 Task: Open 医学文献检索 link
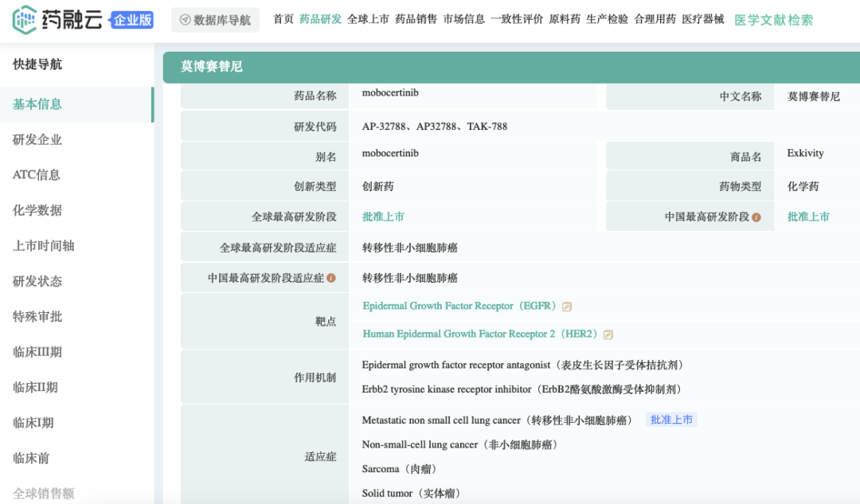pyautogui.click(x=773, y=20)
